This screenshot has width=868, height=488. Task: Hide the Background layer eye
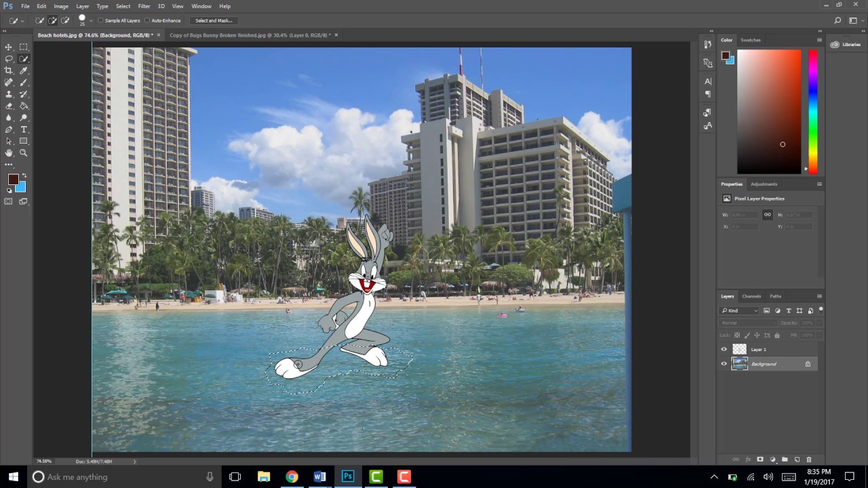tap(724, 364)
